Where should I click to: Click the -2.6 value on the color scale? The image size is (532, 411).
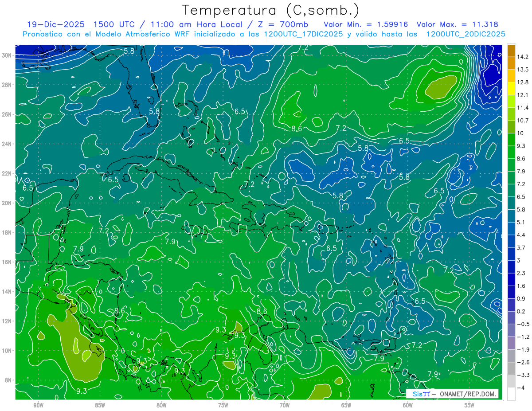click(524, 362)
